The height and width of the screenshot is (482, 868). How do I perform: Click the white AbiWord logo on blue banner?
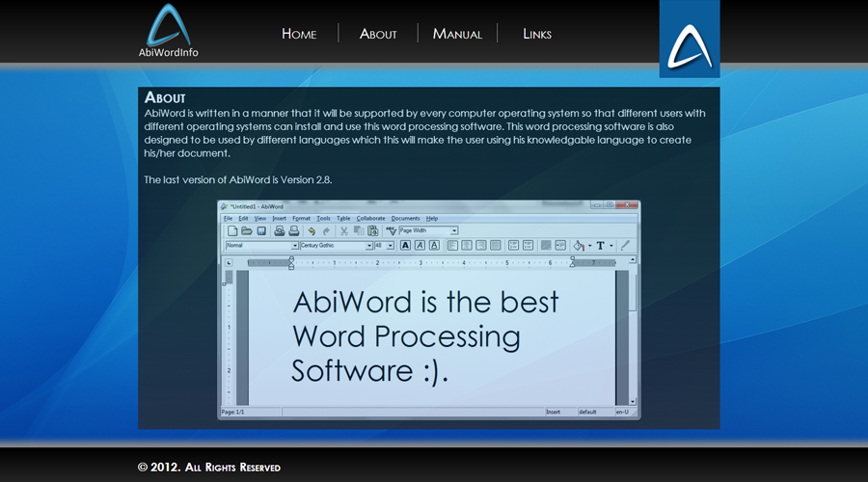pos(690,46)
